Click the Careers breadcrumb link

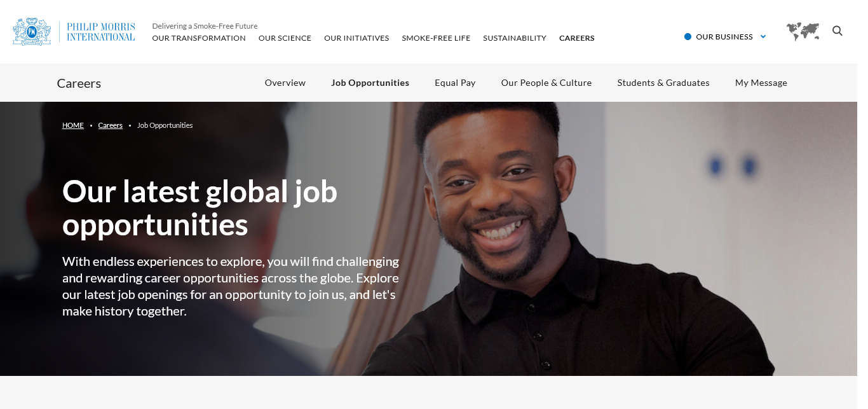111,125
